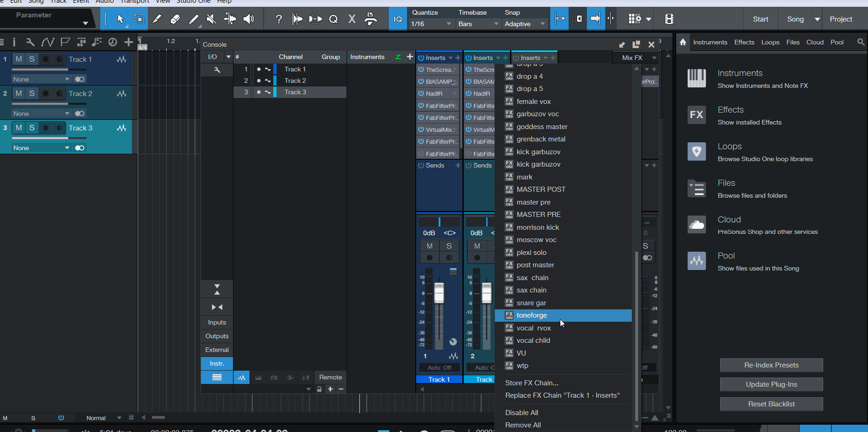Select the toneforge FX chain
Viewport: 868px width, 432px height.
click(x=563, y=315)
